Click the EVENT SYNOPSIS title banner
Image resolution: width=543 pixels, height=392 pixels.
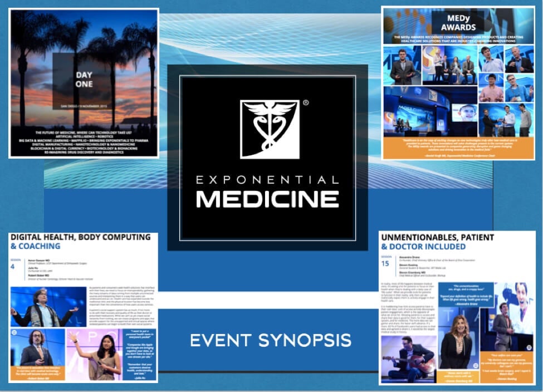click(271, 340)
